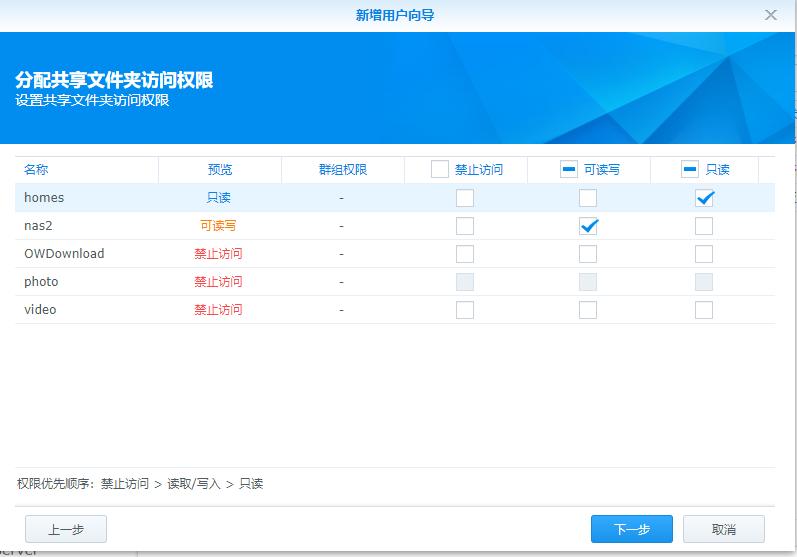The height and width of the screenshot is (557, 797).
Task: Click 禁止访问 preview text for OWDownload
Action: [218, 254]
